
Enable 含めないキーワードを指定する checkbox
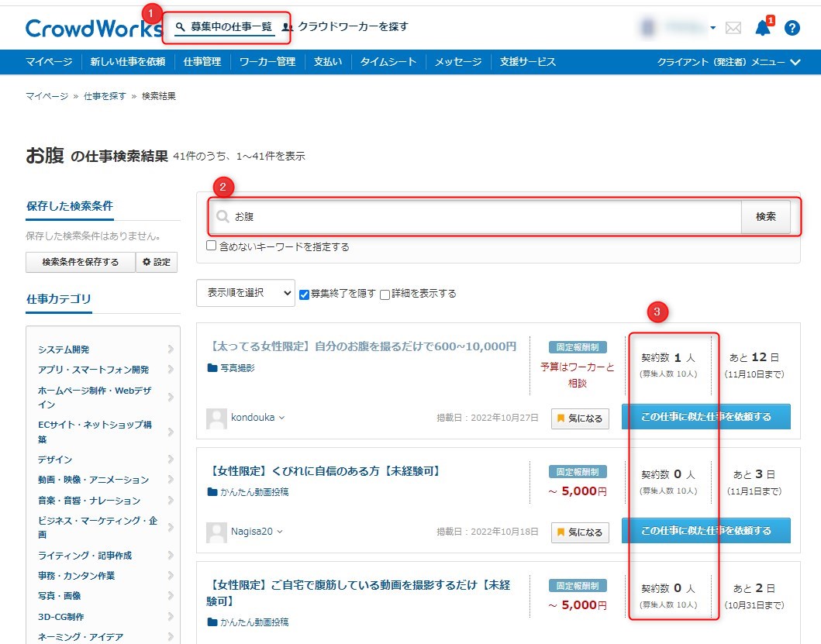[x=212, y=246]
